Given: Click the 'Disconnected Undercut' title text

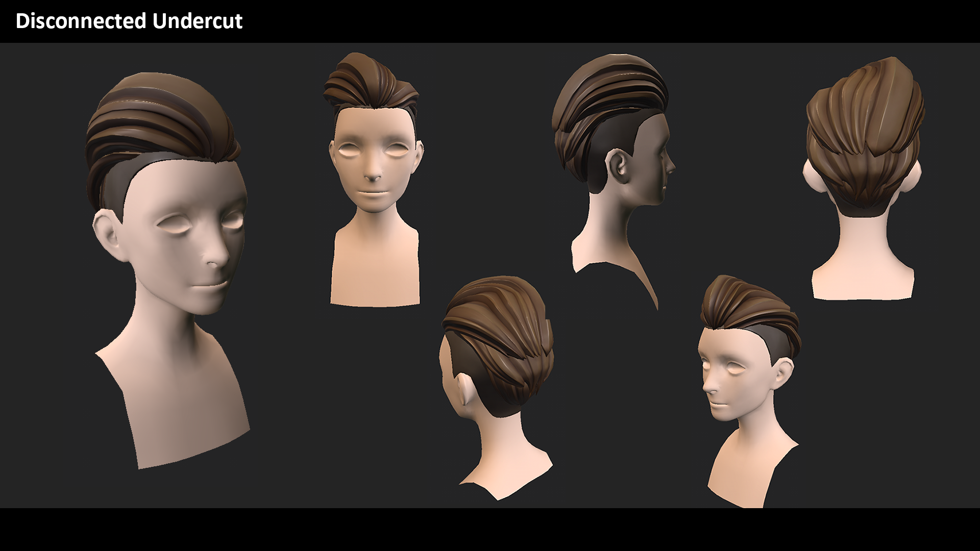Looking at the screenshot, I should [129, 21].
